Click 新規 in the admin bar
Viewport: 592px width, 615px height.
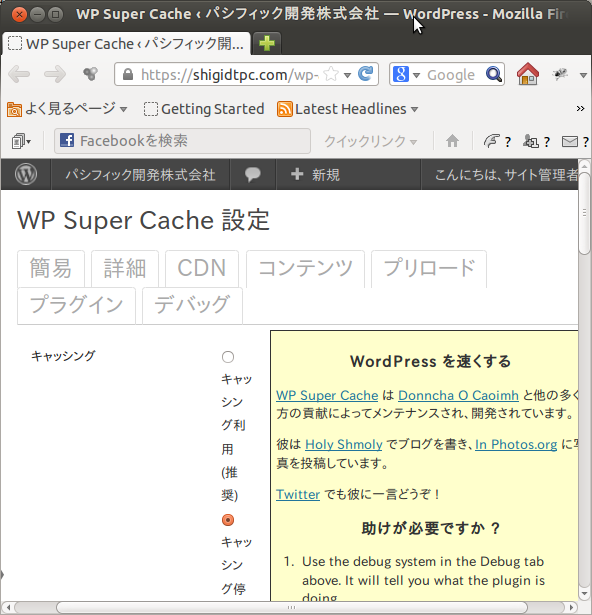(315, 174)
